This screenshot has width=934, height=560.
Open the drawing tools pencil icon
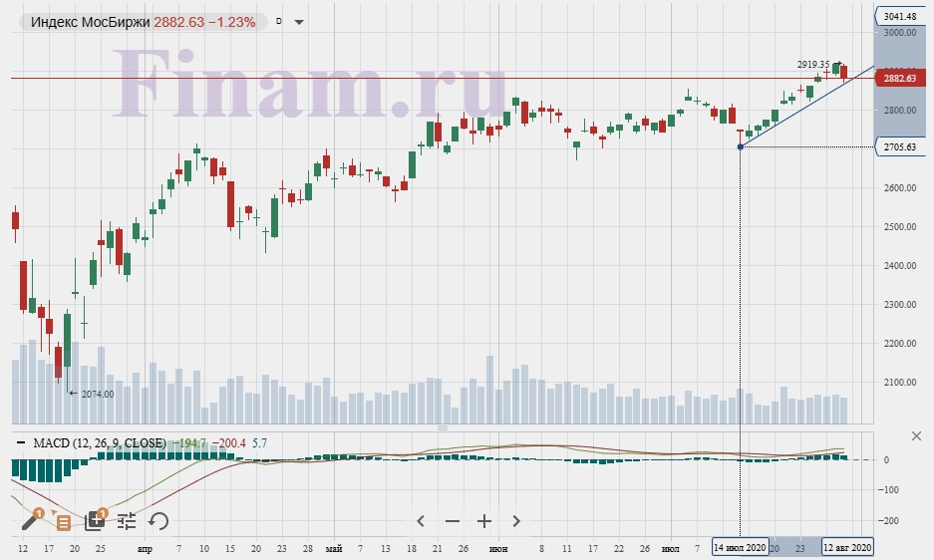coord(30,521)
